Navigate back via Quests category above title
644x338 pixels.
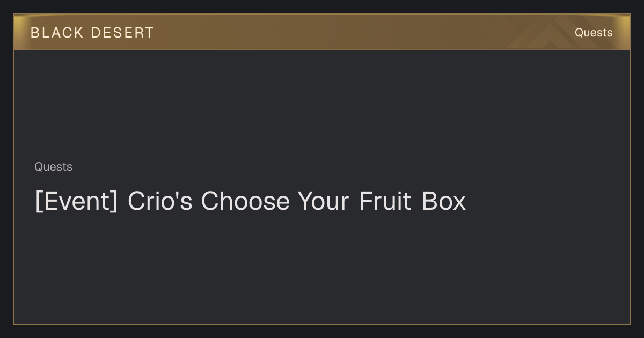coord(53,167)
